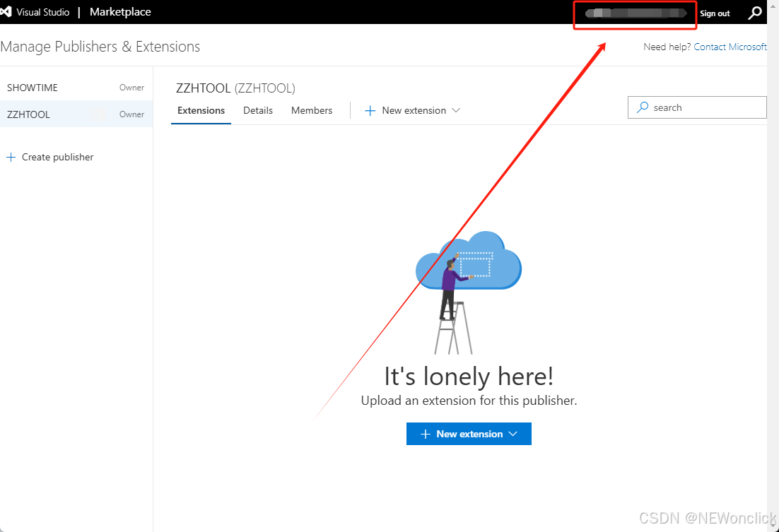Viewport: 779px width, 532px height.
Task: Click Upload an extension for this publisher text
Action: tap(469, 401)
